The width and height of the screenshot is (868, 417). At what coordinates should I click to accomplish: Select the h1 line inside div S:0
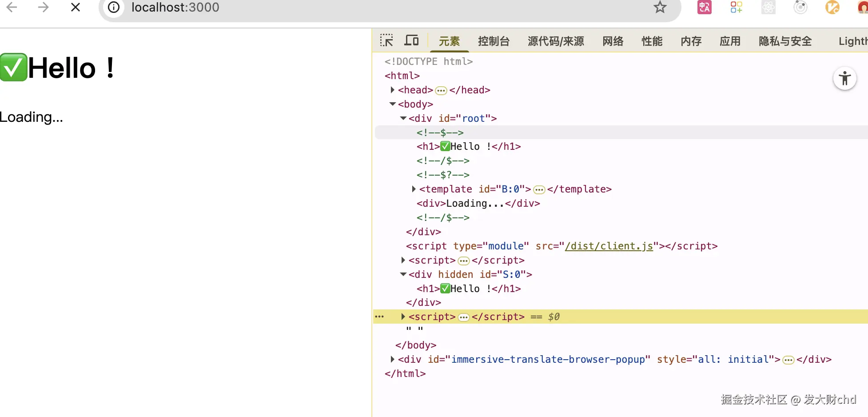469,289
